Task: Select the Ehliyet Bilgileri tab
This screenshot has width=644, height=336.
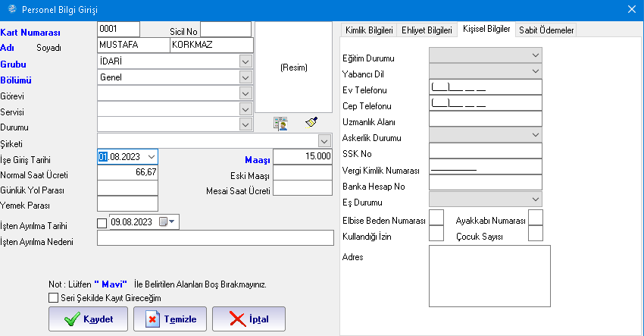Action: [x=428, y=30]
